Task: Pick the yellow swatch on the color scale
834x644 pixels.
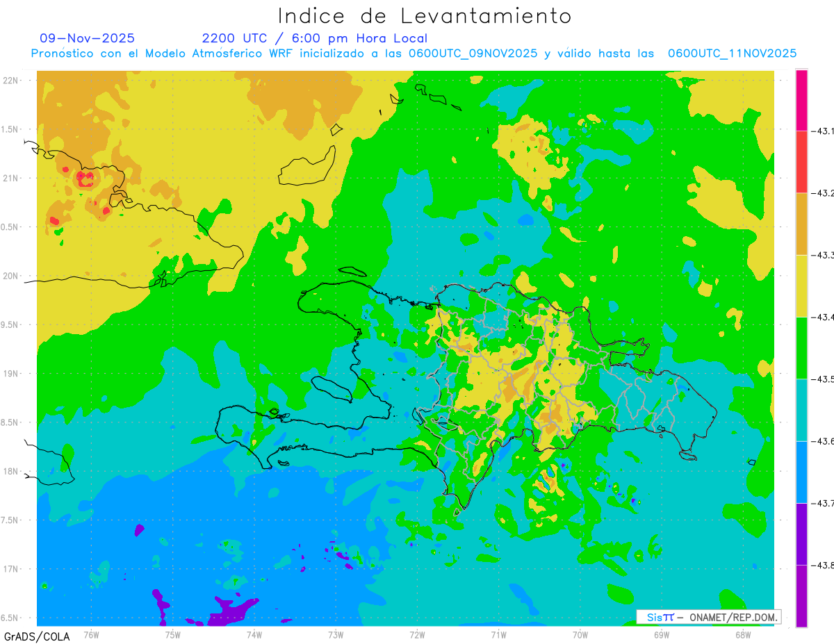Action: click(x=801, y=286)
